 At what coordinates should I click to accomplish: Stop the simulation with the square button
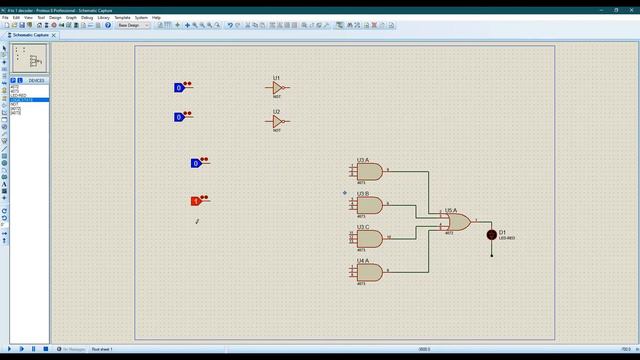pos(46,349)
